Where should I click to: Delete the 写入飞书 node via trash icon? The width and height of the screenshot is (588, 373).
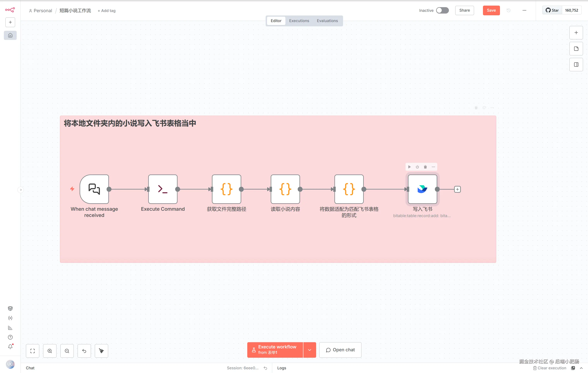pyautogui.click(x=425, y=167)
